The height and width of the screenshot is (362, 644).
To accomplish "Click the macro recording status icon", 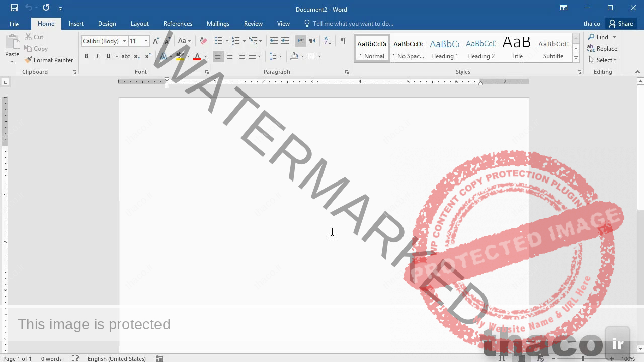I will pyautogui.click(x=159, y=358).
